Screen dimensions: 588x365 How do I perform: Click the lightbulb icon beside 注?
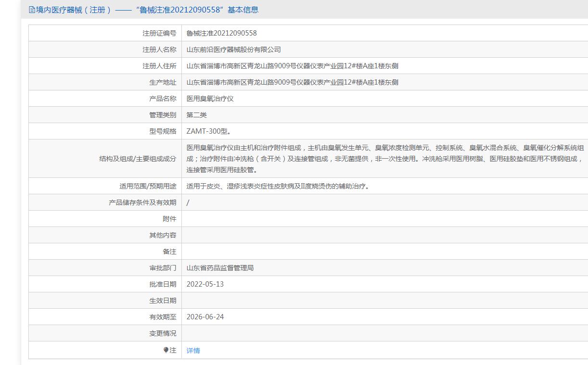click(x=166, y=350)
